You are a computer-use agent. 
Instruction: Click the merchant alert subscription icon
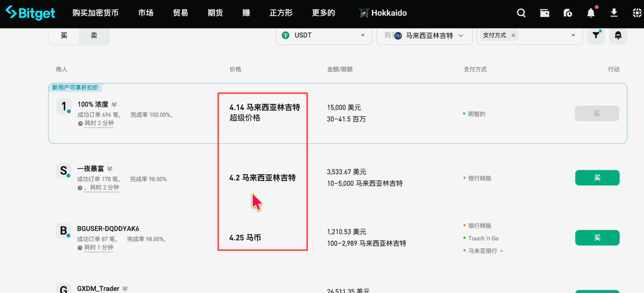click(618, 35)
